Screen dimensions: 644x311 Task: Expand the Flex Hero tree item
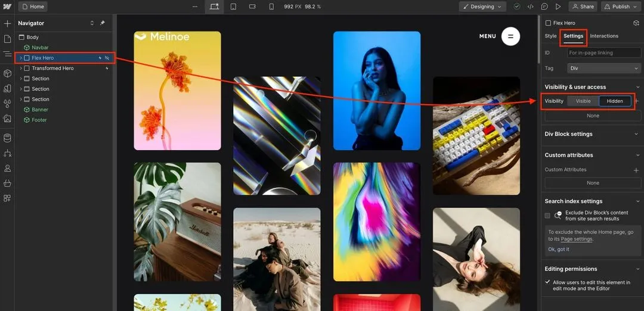coord(21,58)
